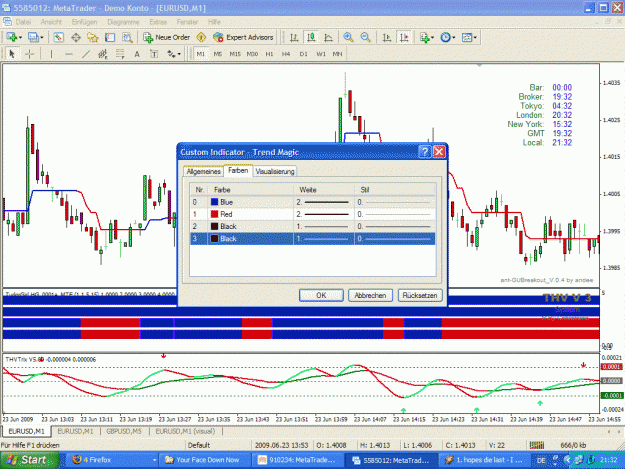Select the equidistant channel tool
Screen dimensions: 625x469
pyautogui.click(x=103, y=54)
